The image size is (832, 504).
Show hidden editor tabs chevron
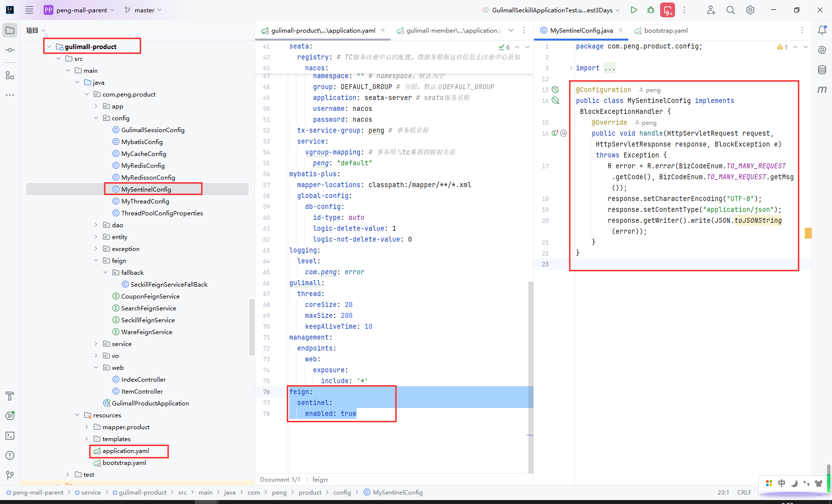(511, 30)
